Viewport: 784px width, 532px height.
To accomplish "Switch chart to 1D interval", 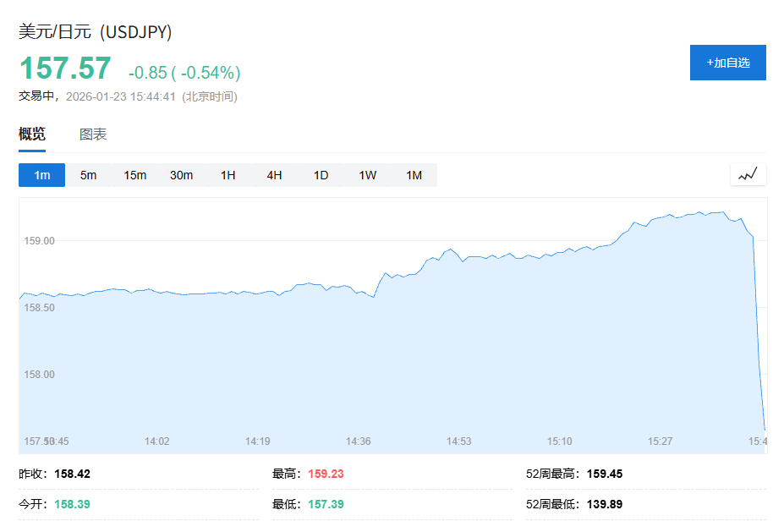I will tap(321, 175).
